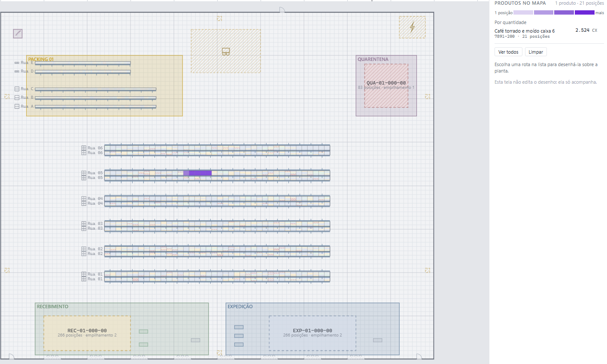607x364 pixels.
Task: Click the darkest purple "mais" legend swatch
Action: [x=585, y=12]
